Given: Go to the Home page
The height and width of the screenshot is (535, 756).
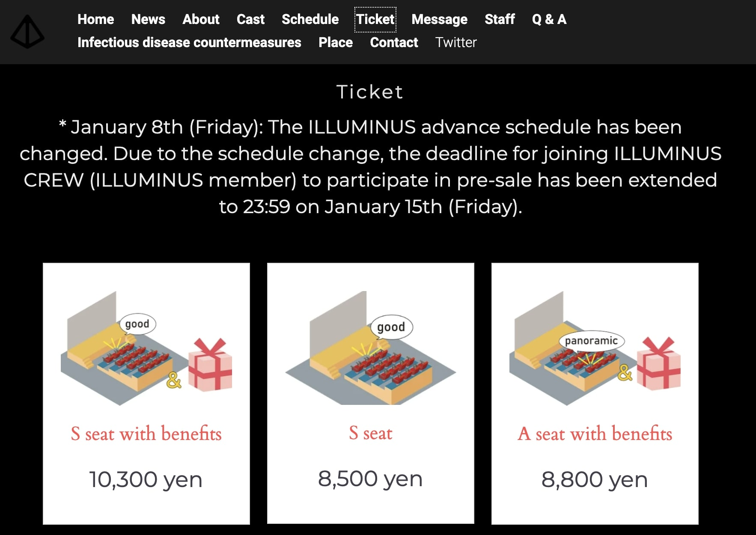Looking at the screenshot, I should coord(95,19).
